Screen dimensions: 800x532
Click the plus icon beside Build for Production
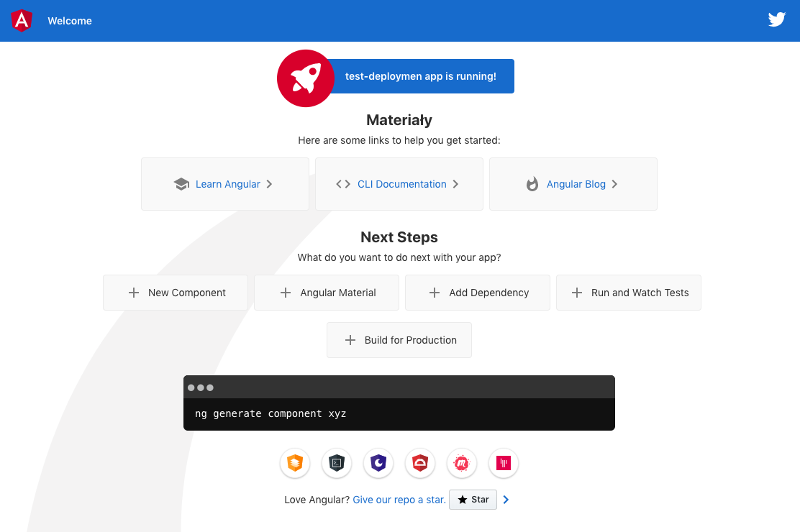point(350,340)
